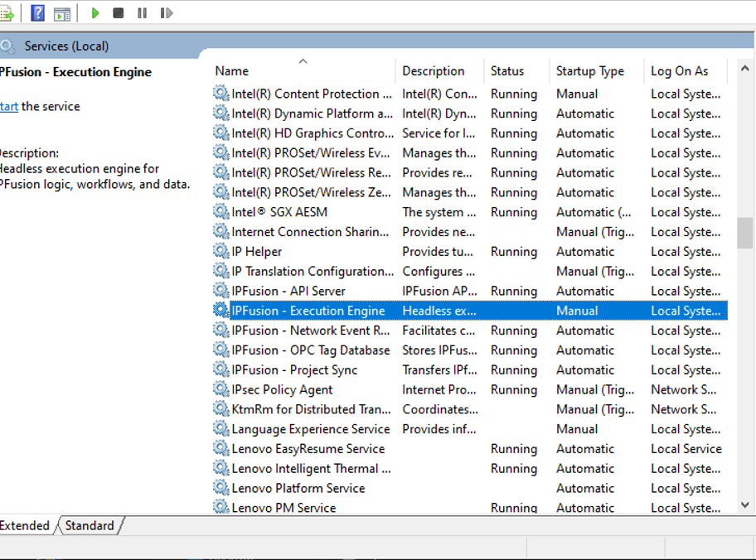Select the IP Helper service row
Screen dimensions: 756x560
tap(256, 252)
